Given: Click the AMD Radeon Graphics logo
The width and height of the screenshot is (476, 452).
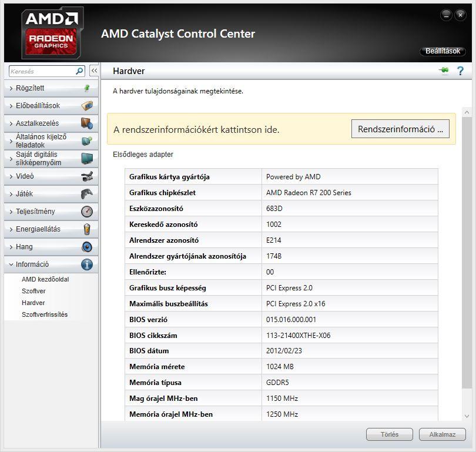Looking at the screenshot, I should click(x=52, y=33).
